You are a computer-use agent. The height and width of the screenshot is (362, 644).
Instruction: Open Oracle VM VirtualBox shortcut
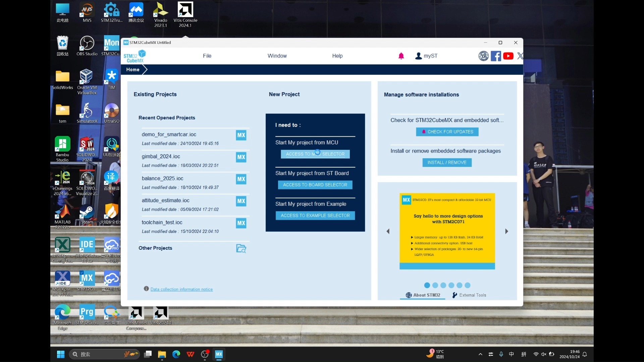(87, 82)
